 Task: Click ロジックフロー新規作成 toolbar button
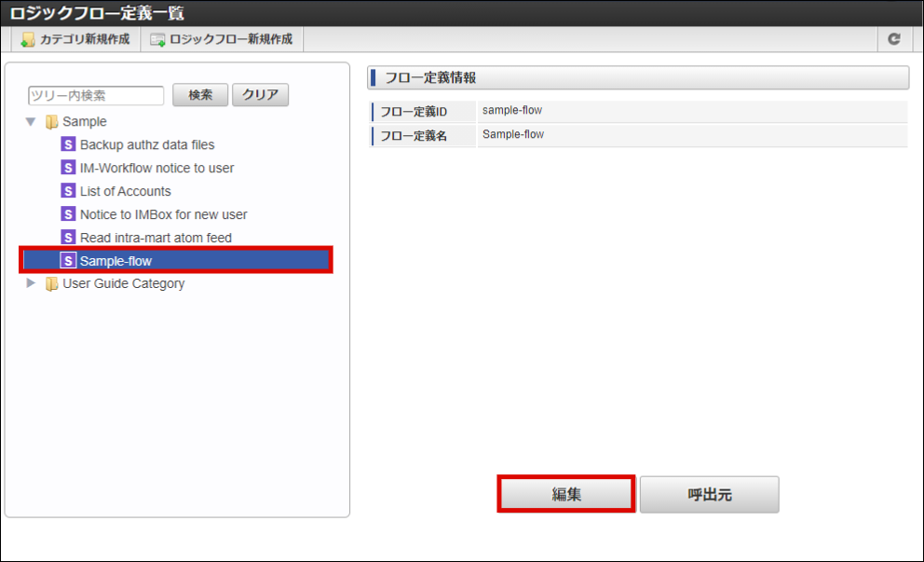(222, 39)
